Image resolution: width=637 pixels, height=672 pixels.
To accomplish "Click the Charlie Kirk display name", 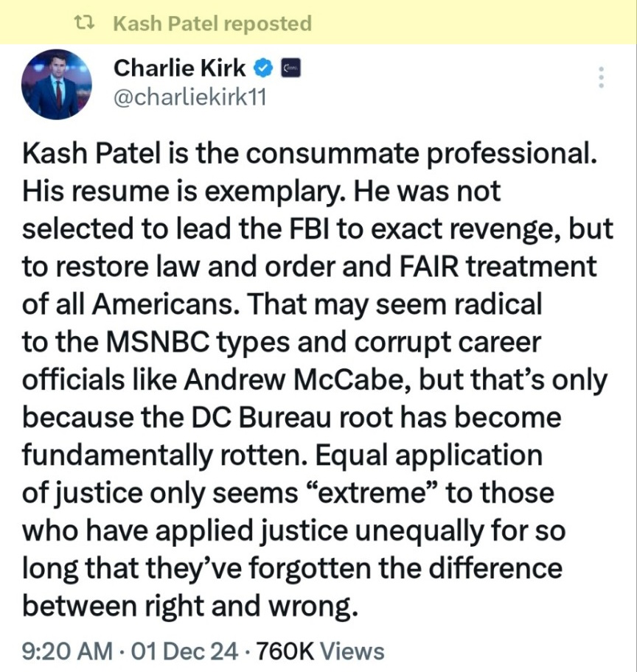I will tap(180, 70).
